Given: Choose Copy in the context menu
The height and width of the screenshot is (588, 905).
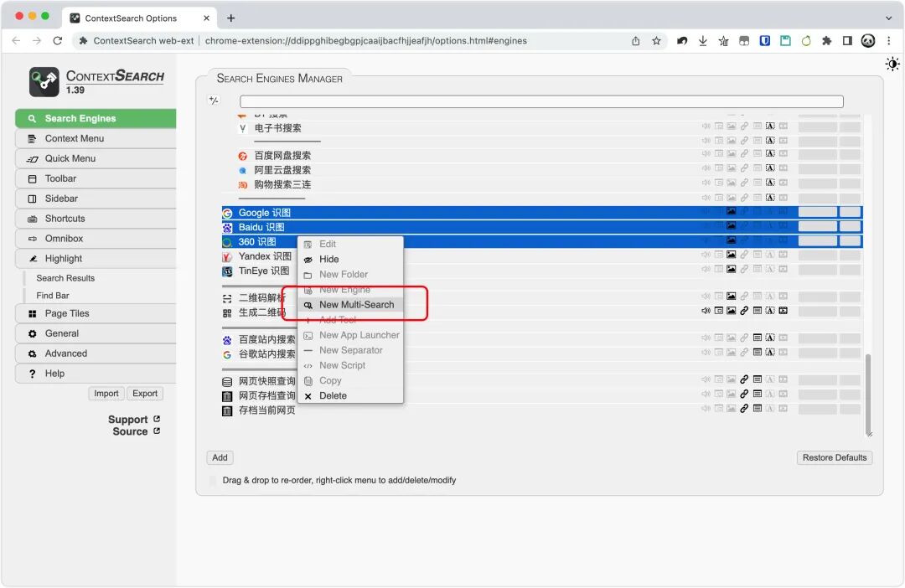Looking at the screenshot, I should [349, 380].
